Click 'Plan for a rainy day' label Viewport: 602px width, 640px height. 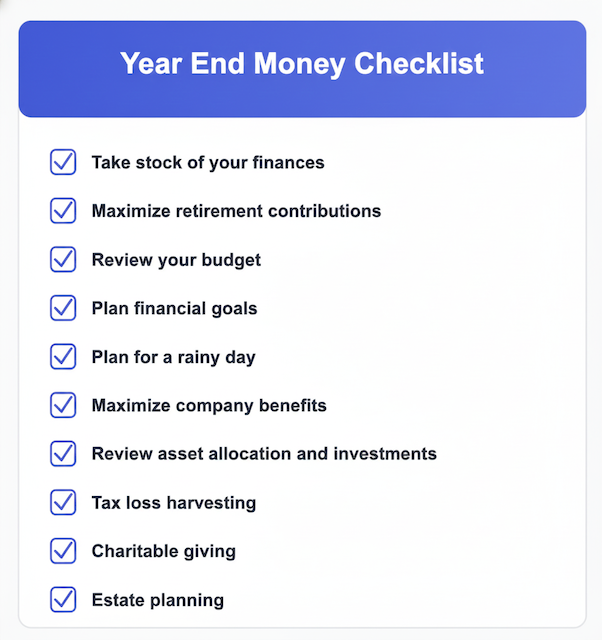pyautogui.click(x=173, y=356)
